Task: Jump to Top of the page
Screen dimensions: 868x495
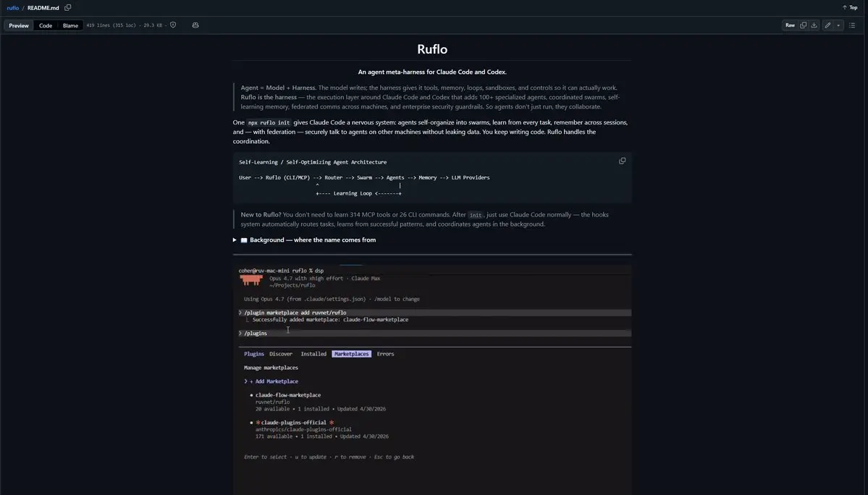Action: [850, 8]
